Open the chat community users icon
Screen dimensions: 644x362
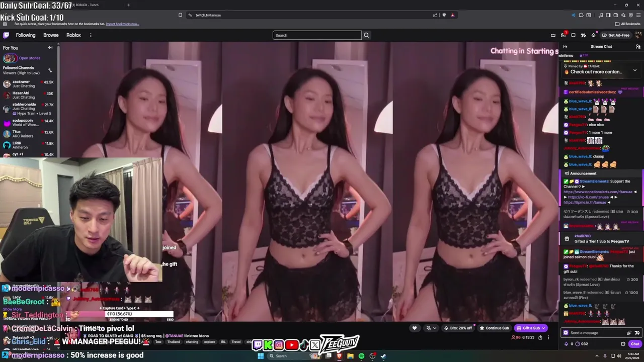click(x=638, y=47)
